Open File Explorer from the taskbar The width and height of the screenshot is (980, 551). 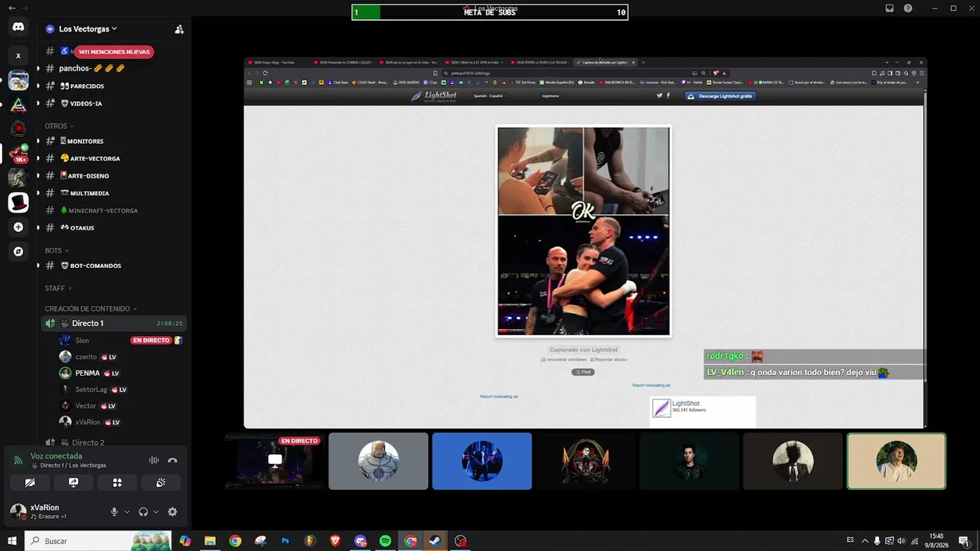210,541
